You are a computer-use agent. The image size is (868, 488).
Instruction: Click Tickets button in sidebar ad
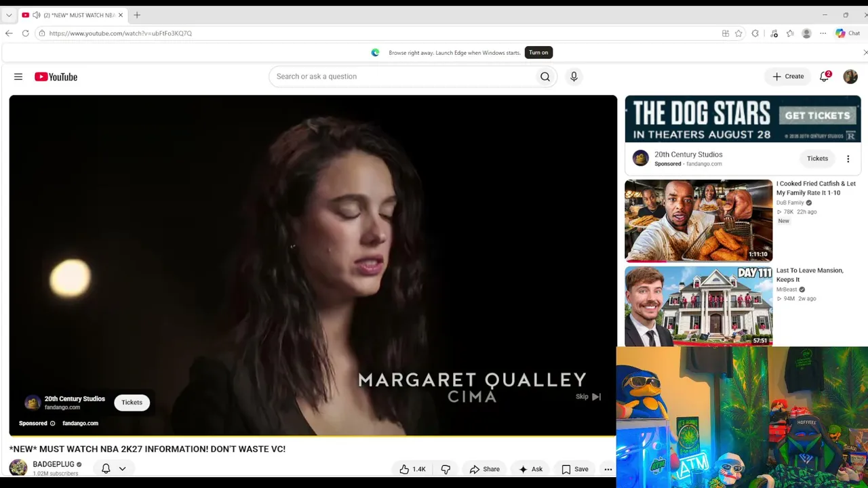click(x=817, y=159)
